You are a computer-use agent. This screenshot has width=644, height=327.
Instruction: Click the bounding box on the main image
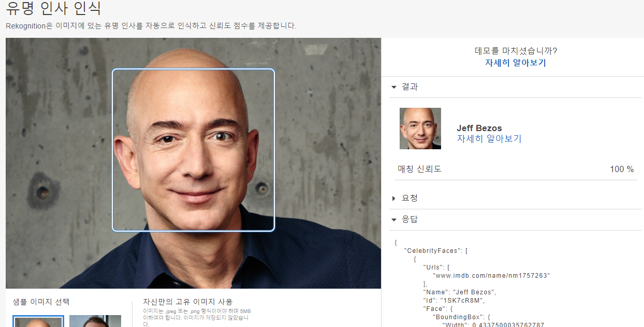point(193,150)
